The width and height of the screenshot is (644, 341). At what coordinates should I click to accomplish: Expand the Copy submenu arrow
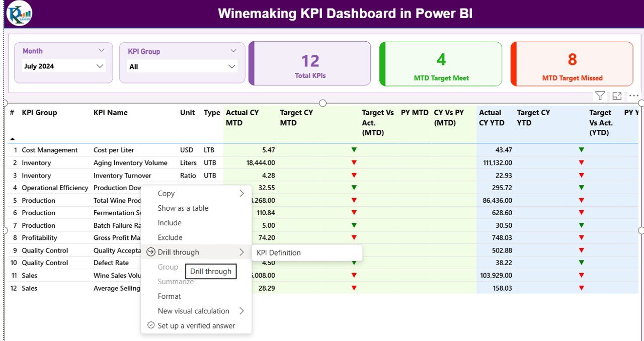(242, 194)
